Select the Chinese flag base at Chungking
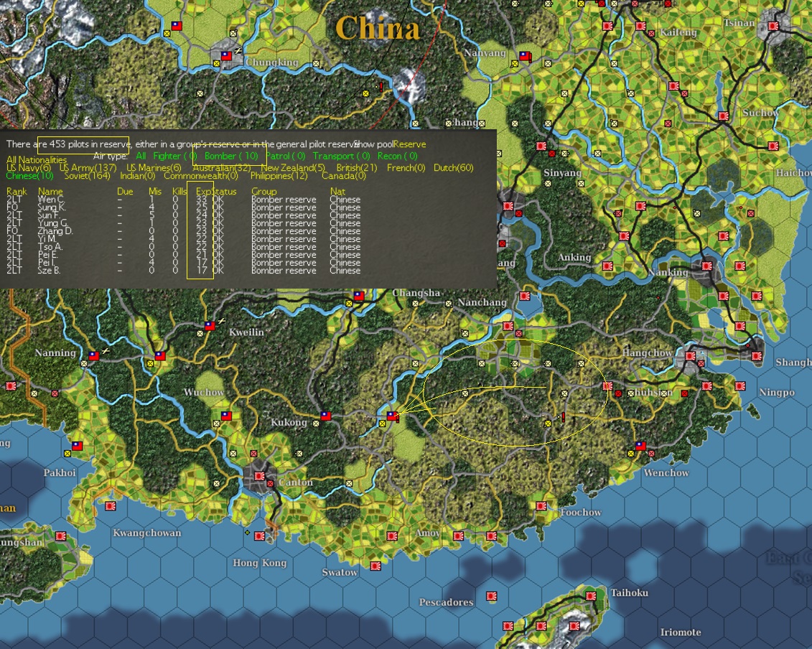This screenshot has height=649, width=812. coord(226,55)
